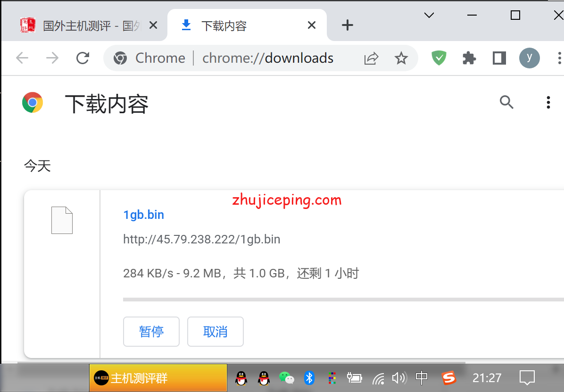Click the share icon in address bar
The image size is (564, 392).
[371, 58]
